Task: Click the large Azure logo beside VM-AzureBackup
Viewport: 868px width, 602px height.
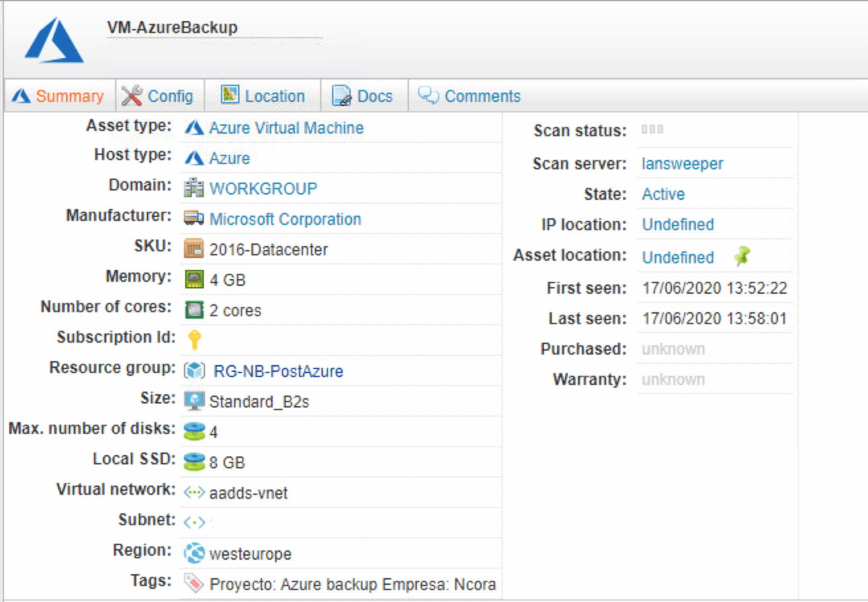Action: [54, 40]
